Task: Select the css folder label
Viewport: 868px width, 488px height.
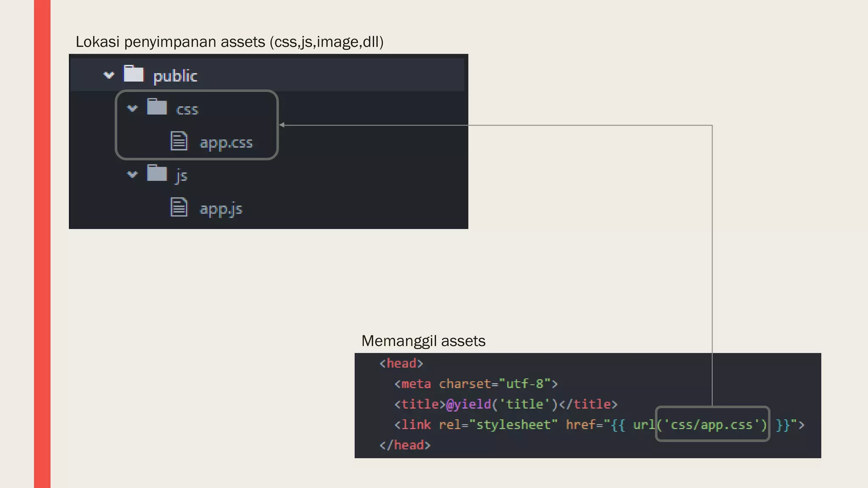Action: (x=187, y=110)
